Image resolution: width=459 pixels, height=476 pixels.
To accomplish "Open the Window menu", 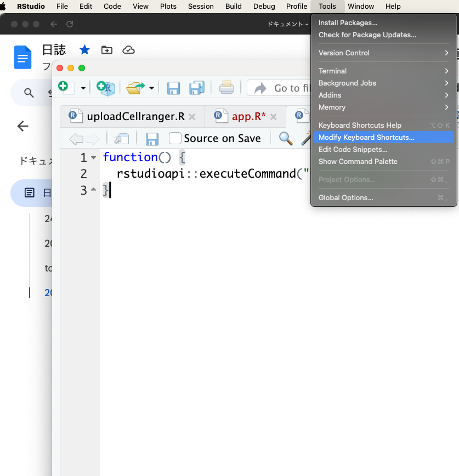I will (361, 7).
